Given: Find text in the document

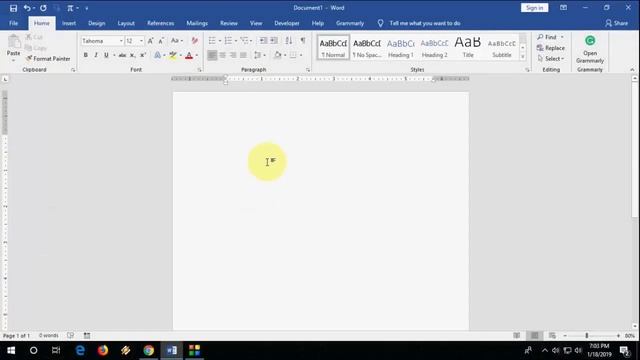Looking at the screenshot, I should click(x=547, y=37).
